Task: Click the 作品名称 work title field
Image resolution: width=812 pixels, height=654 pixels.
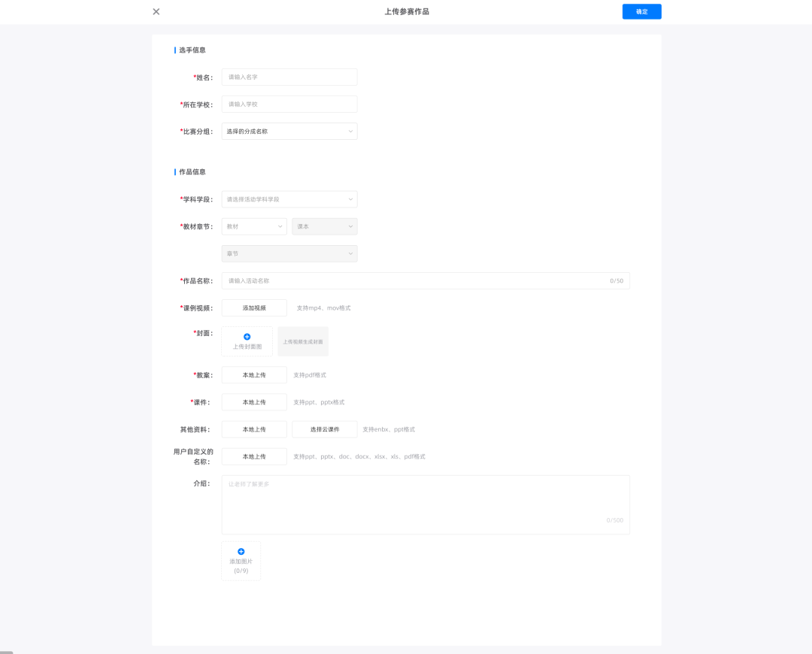Action: tap(426, 280)
